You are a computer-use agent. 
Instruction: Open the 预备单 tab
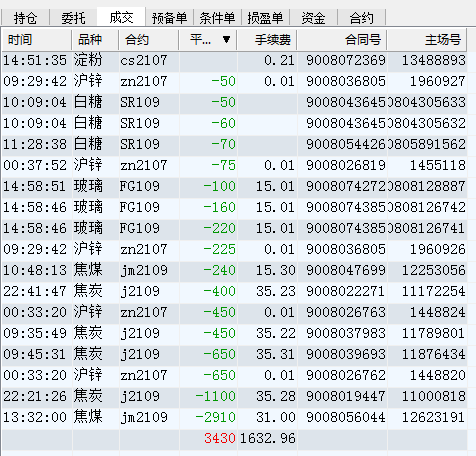coord(169,18)
